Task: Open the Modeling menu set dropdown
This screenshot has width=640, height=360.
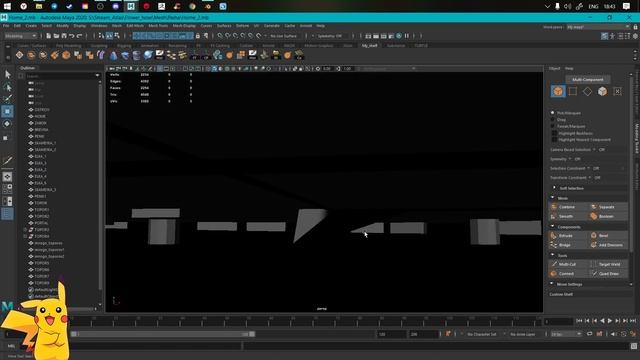Action: (20, 36)
